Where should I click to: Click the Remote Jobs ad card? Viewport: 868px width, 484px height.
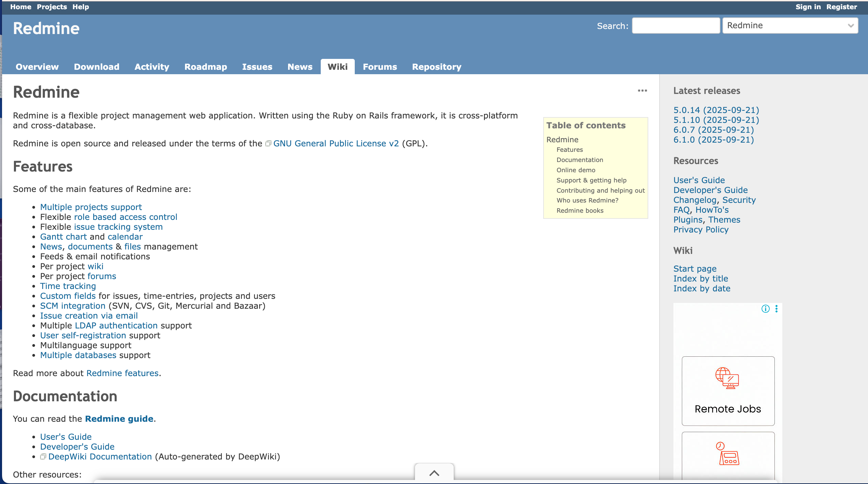tap(728, 391)
